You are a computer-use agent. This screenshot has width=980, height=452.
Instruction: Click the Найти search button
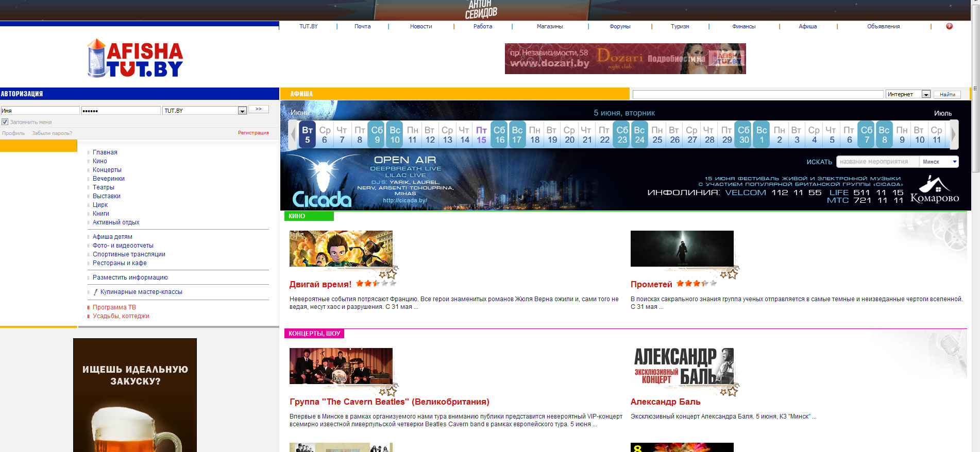(x=948, y=94)
